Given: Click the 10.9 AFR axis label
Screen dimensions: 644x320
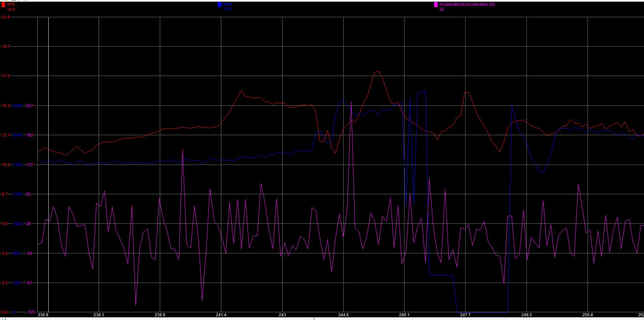Looking at the screenshot, I should point(6,165).
